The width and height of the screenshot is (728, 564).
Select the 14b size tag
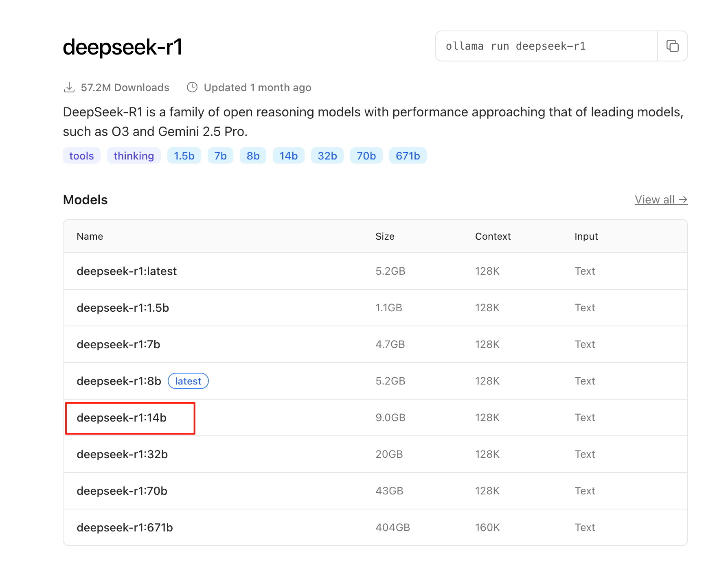tap(288, 155)
